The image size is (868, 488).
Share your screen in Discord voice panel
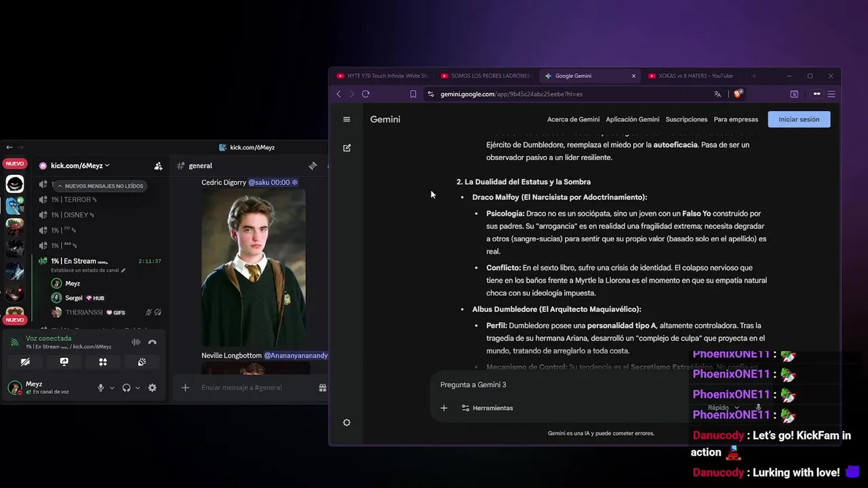click(64, 362)
